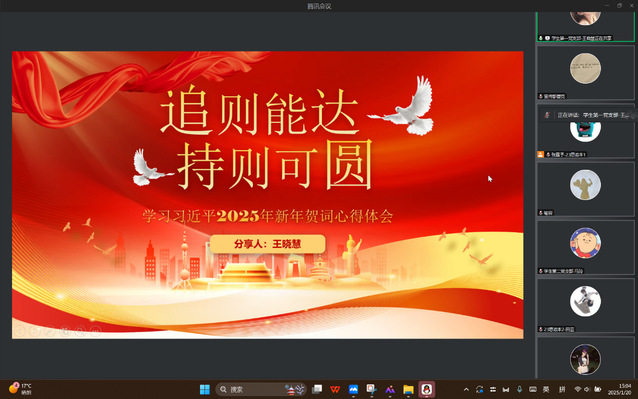Advance to next slide using faint arrow
The image size is (638, 399).
[x=35, y=331]
